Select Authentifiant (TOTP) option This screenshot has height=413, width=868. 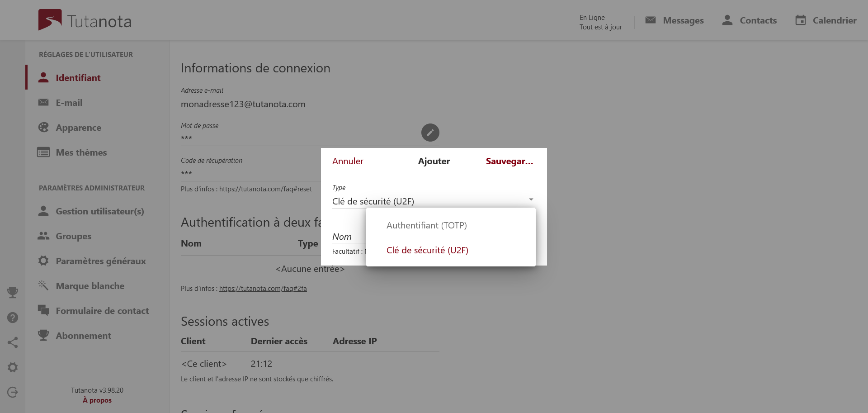[426, 225]
